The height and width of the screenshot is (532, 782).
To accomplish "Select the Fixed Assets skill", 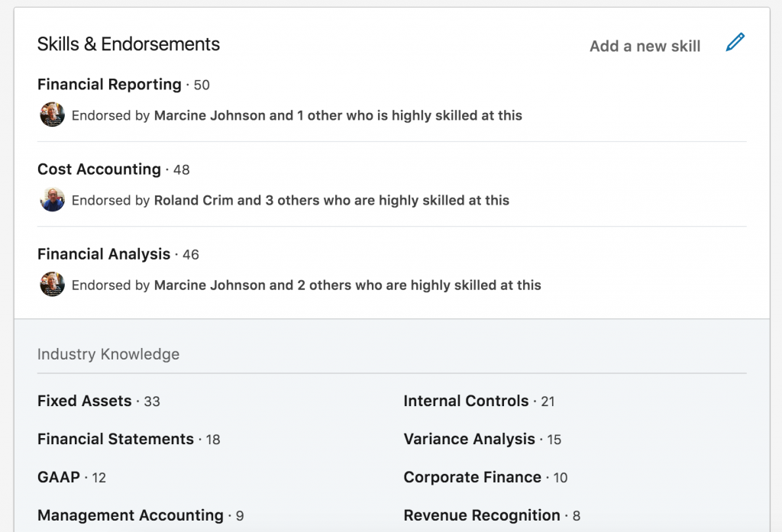I will [x=84, y=401].
